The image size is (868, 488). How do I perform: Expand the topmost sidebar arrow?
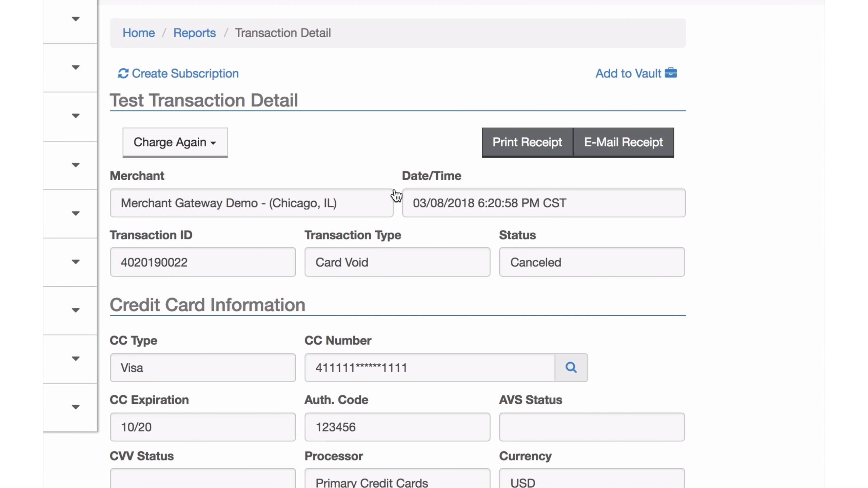[76, 19]
